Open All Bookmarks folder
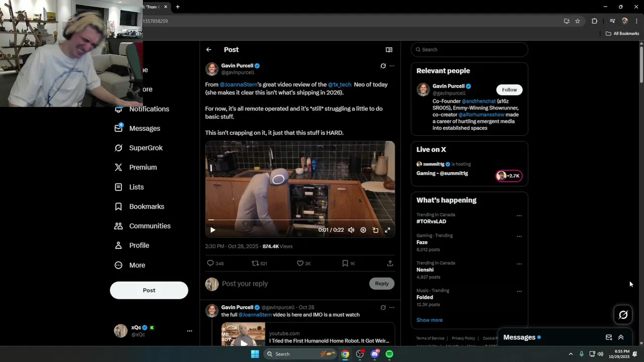Screen dimensions: 644x362 [622, 34]
